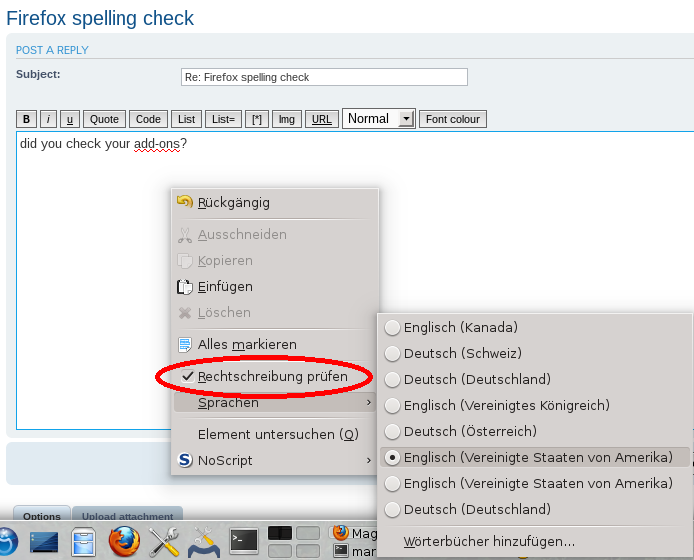Choose Löschen from context menu
Image resolution: width=694 pixels, height=560 pixels.
point(275,313)
